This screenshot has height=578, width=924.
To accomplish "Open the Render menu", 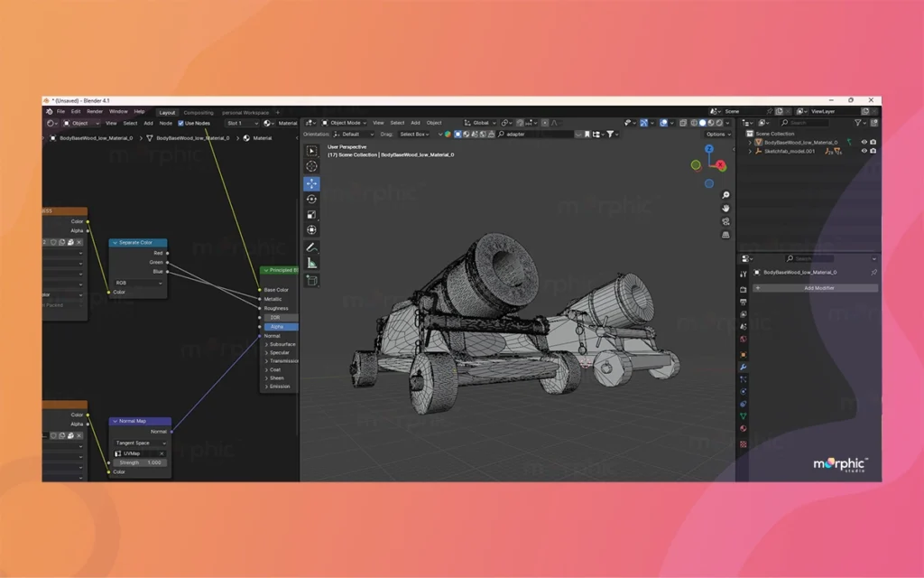I will pos(95,111).
